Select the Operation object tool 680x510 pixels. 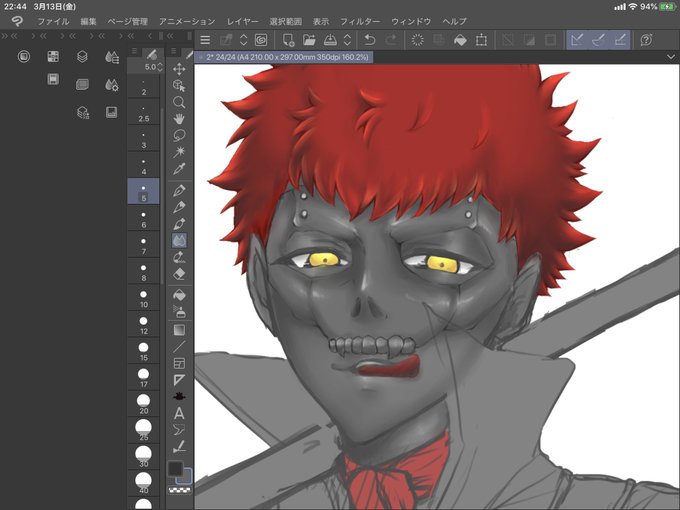[179, 85]
